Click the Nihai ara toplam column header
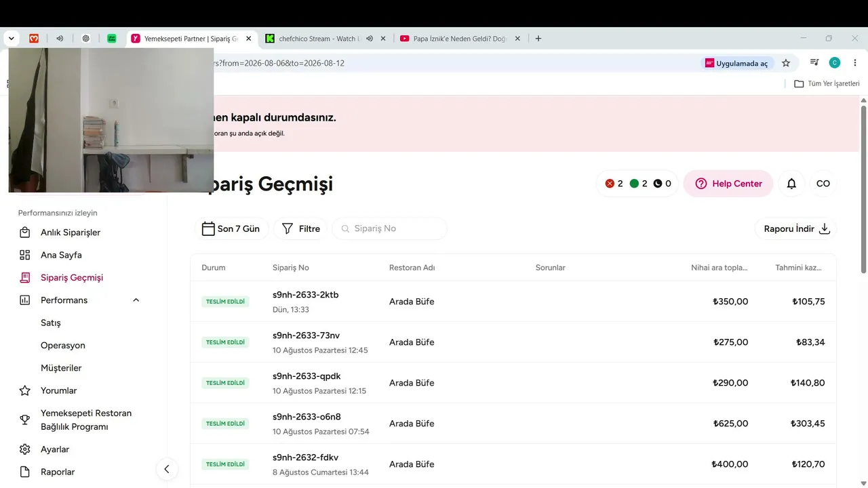Screen dimensions: 868x488 [719, 268]
